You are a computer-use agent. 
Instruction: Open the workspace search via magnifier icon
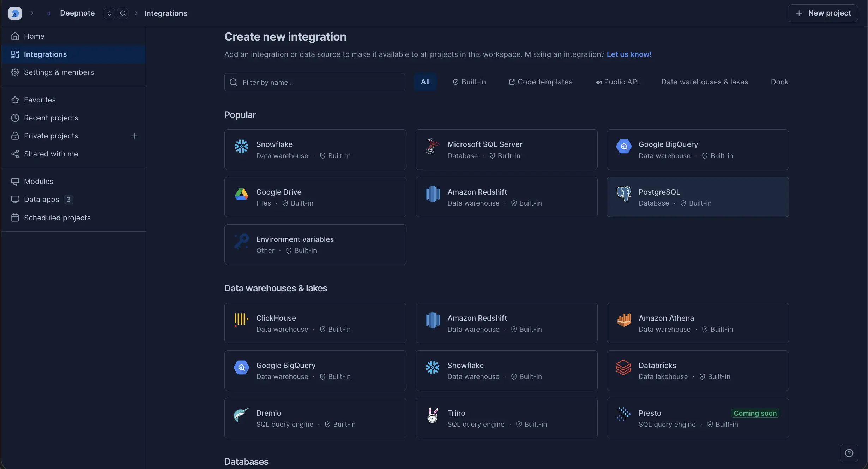123,13
